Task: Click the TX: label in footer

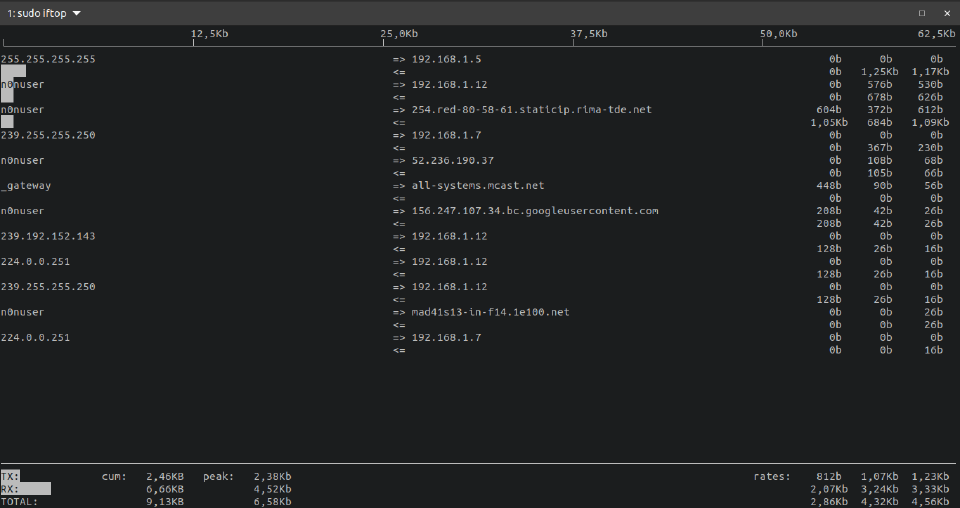Action: click(x=10, y=477)
